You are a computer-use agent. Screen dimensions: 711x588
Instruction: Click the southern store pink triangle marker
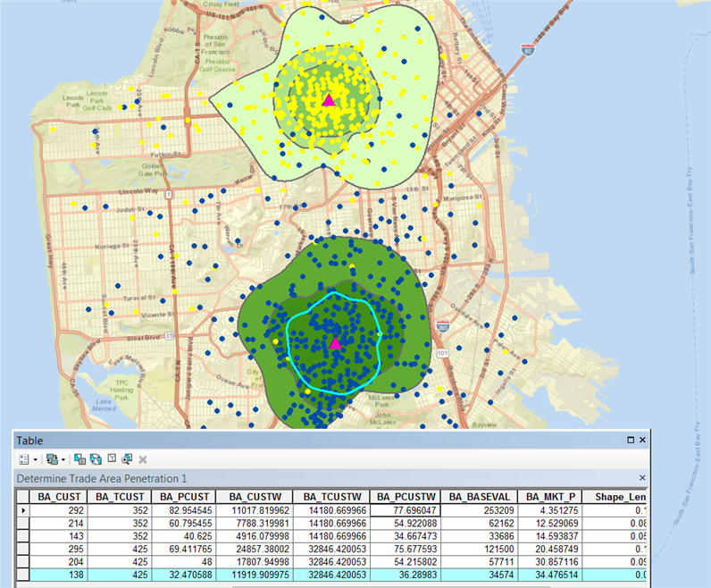335,343
